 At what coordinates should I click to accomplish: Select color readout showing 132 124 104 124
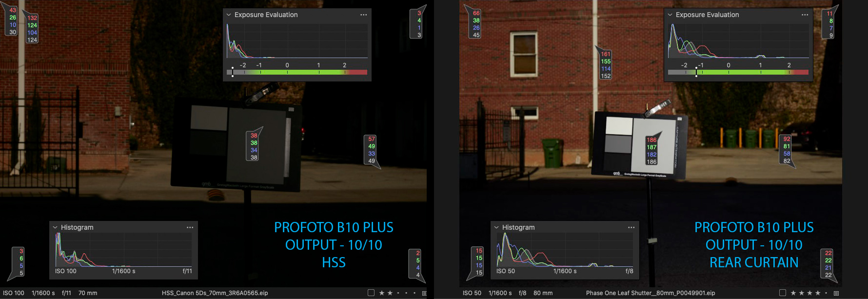(x=32, y=29)
